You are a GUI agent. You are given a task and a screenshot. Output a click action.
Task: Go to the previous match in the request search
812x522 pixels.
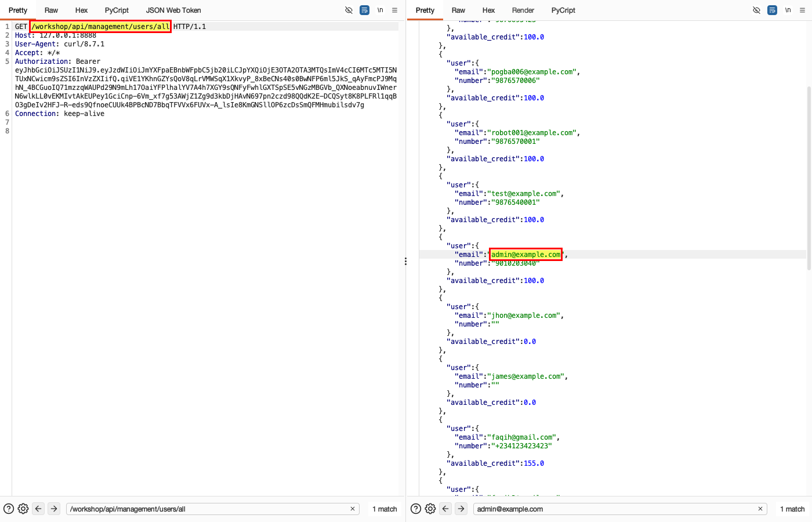coord(38,509)
